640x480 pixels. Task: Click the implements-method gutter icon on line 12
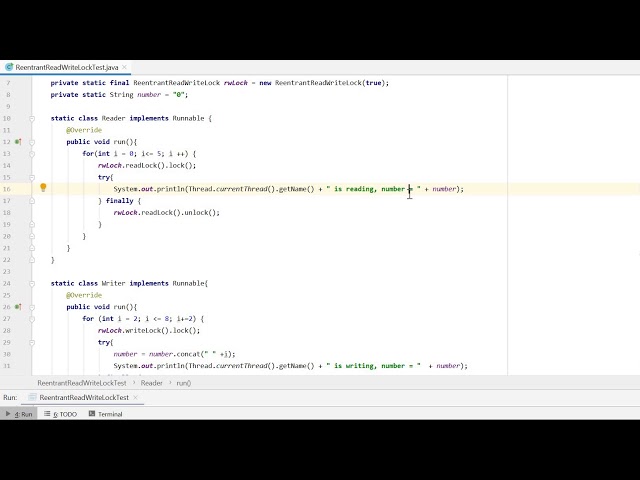(x=18, y=142)
